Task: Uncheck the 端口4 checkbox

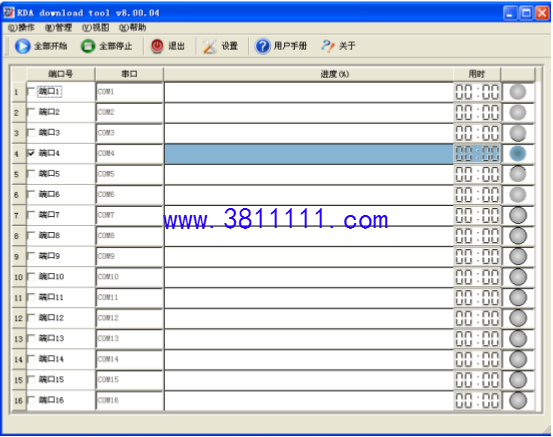Action: click(31, 153)
